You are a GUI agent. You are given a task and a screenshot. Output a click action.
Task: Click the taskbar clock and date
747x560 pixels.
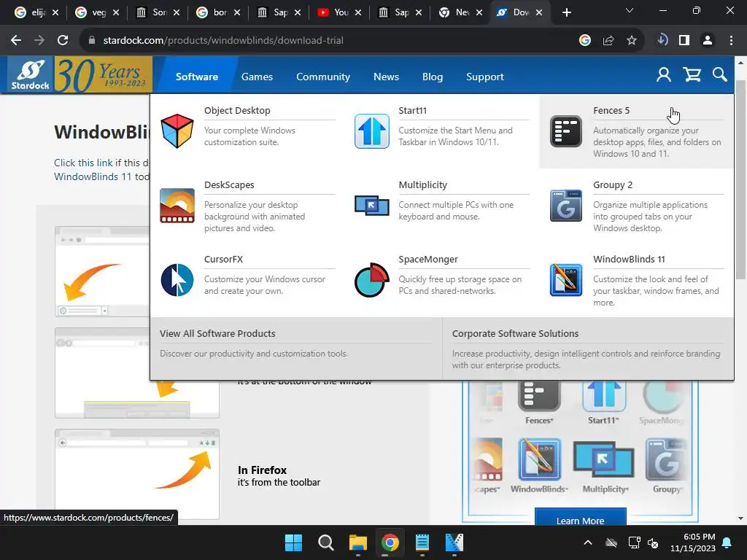pyautogui.click(x=693, y=542)
